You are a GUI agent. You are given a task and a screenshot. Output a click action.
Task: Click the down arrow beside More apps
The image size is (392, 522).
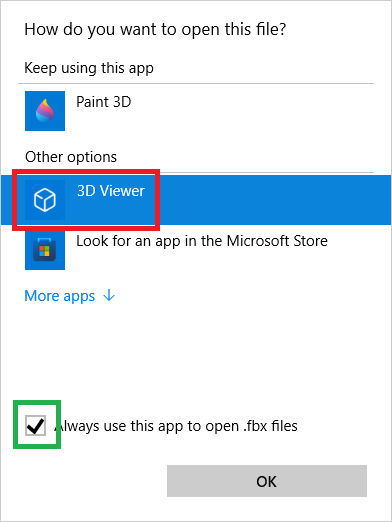(109, 295)
